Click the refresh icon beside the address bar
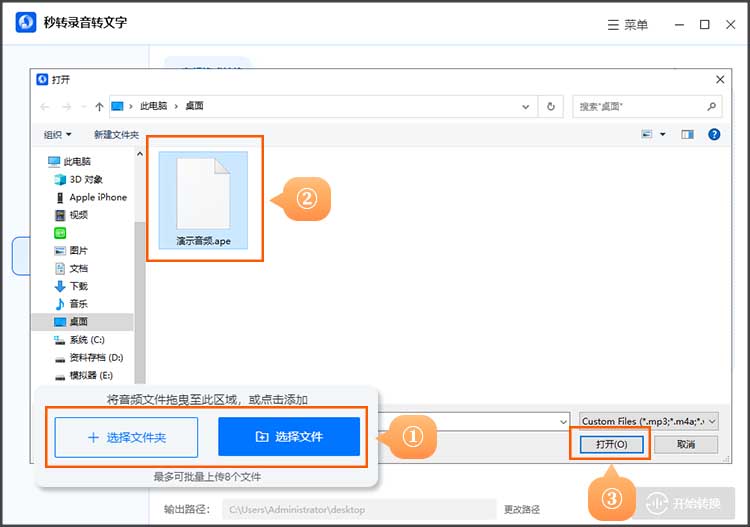 [x=551, y=106]
